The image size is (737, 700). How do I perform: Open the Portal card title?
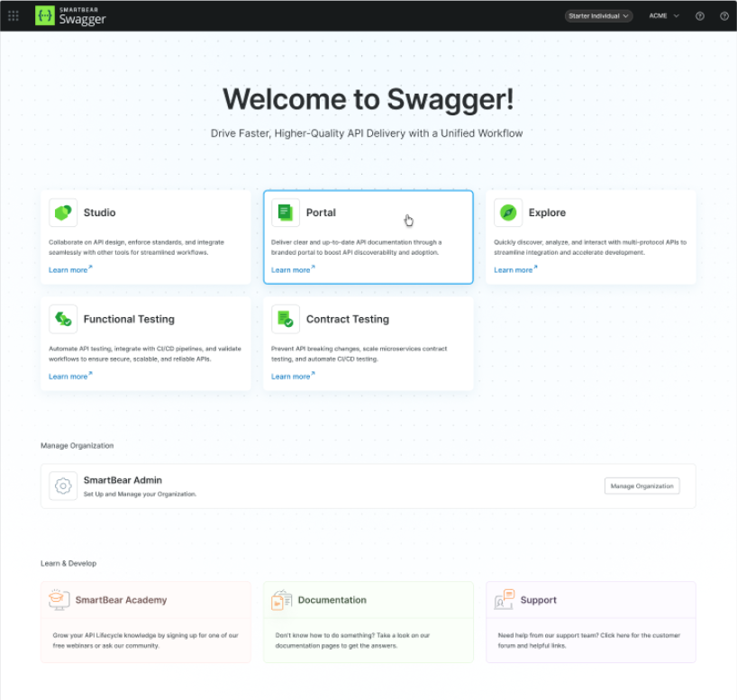pos(321,213)
